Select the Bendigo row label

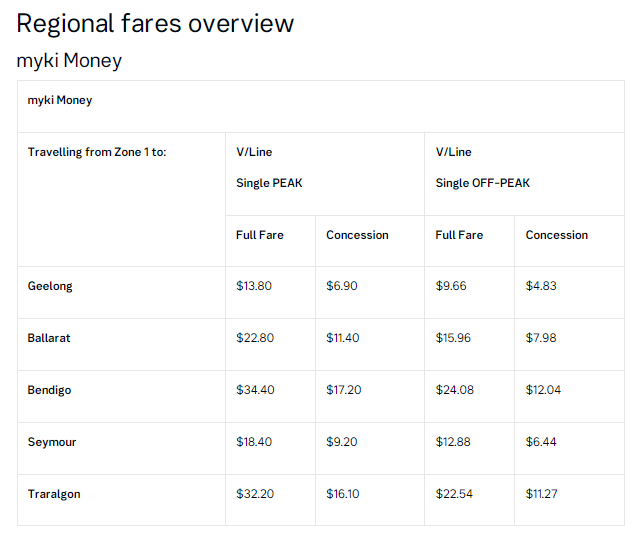coord(49,390)
